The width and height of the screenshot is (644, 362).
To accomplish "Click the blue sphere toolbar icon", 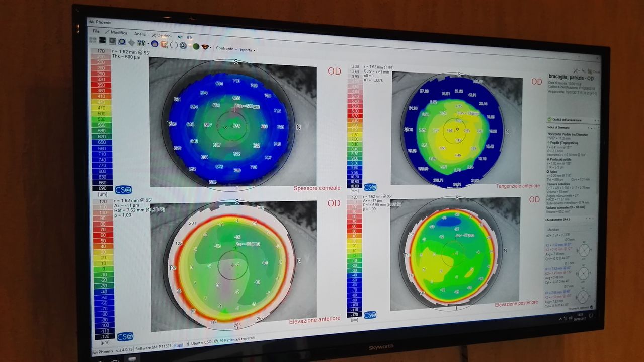I will [155, 44].
